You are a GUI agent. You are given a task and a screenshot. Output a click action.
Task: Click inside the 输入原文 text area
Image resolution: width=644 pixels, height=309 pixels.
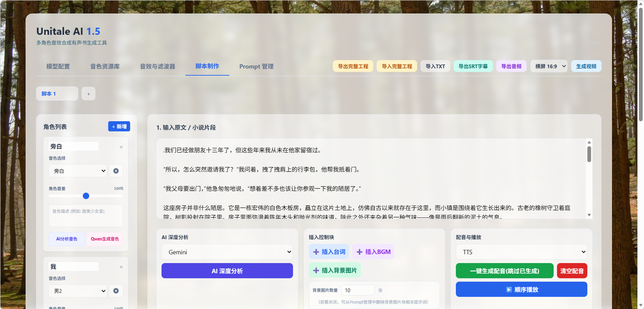pos(371,178)
